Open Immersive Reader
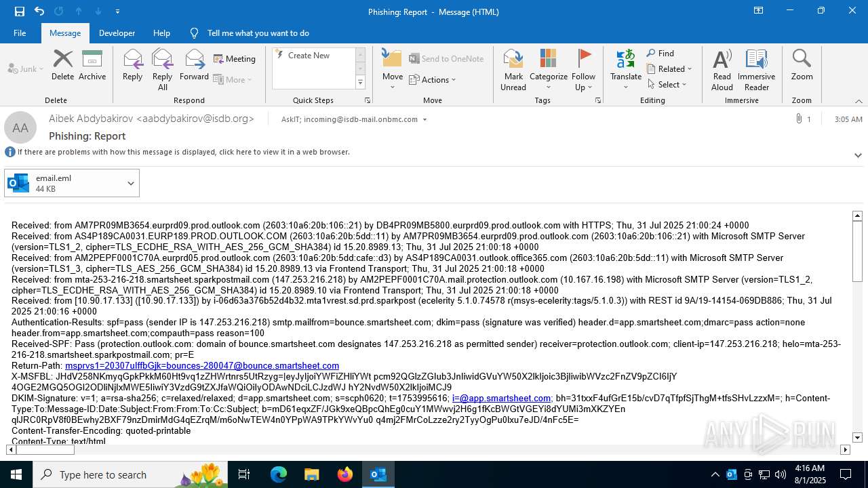 [756, 70]
